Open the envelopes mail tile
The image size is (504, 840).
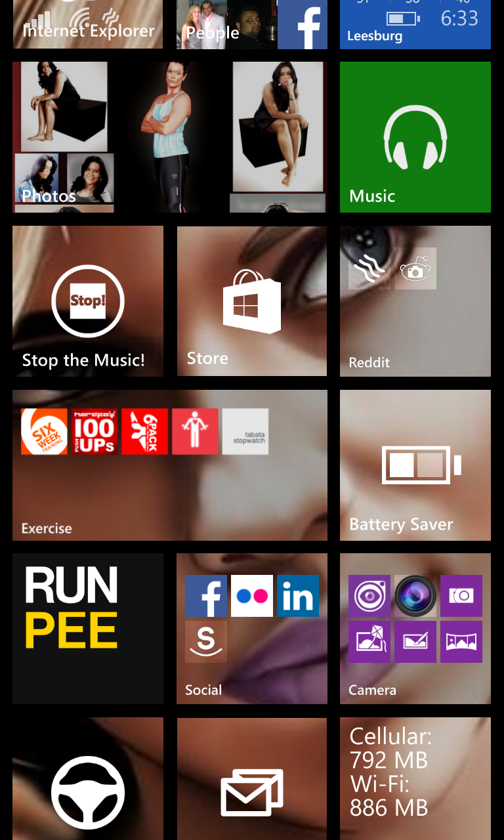[x=252, y=778]
